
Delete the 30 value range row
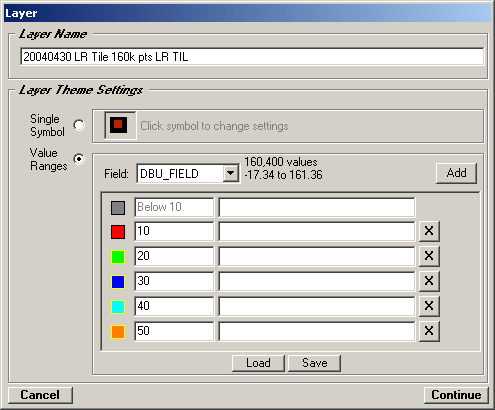[429, 281]
